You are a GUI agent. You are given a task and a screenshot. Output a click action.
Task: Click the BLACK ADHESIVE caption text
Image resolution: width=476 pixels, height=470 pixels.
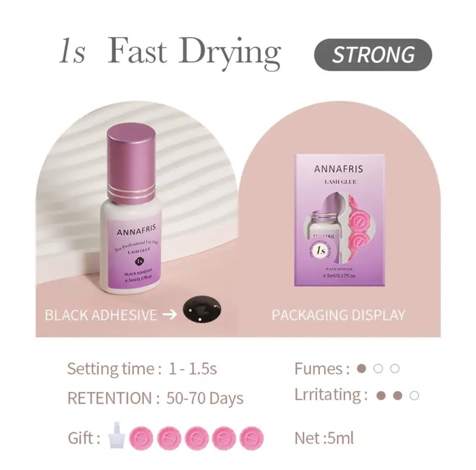(101, 315)
